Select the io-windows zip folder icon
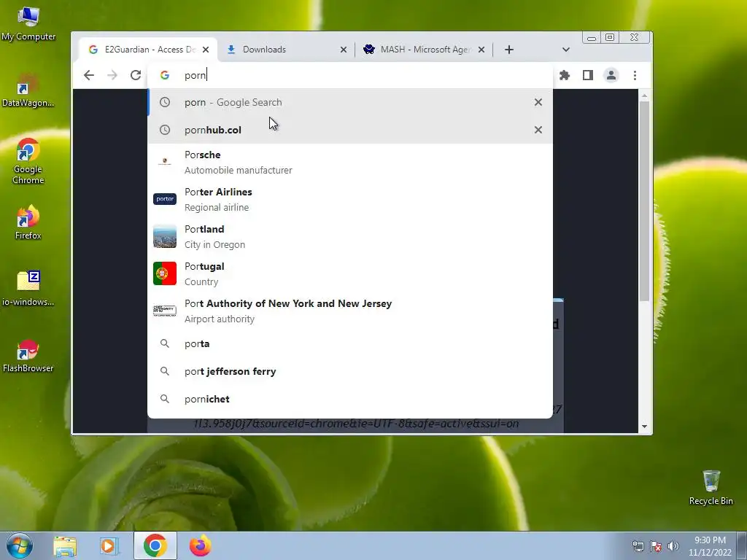 [x=28, y=289]
